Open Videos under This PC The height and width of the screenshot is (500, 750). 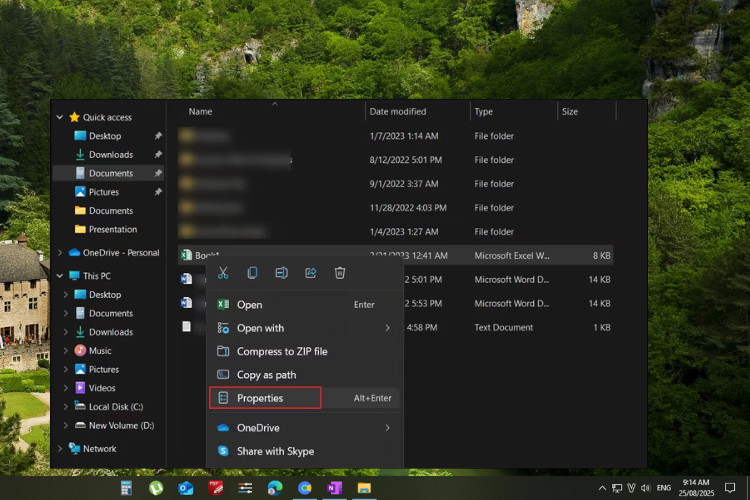click(101, 388)
